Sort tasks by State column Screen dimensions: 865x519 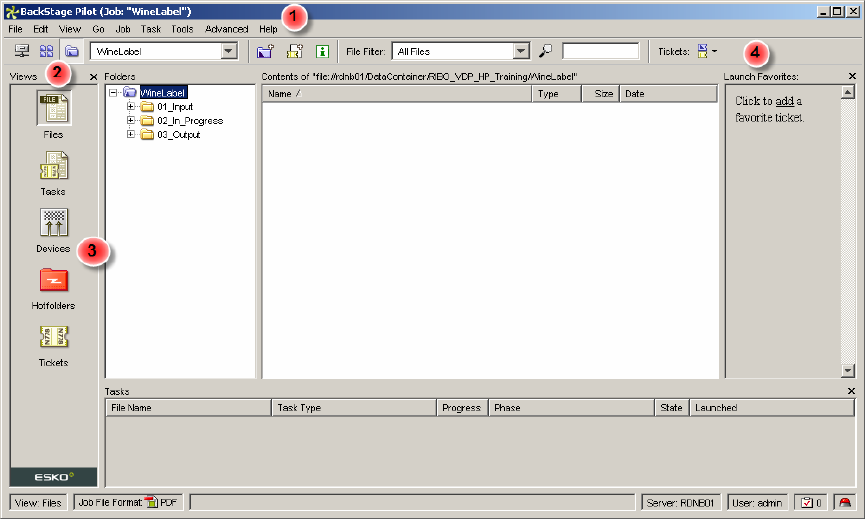point(671,408)
